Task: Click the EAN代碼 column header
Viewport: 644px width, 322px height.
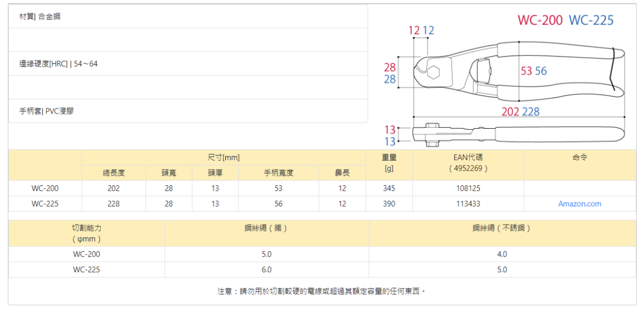Action: pyautogui.click(x=468, y=162)
